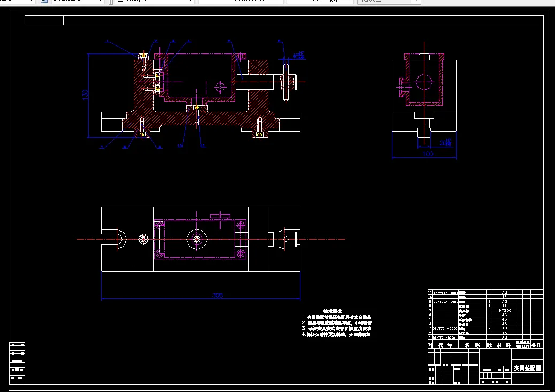
Task: Select the 40 H7 dimension near handwheel
Action: pyautogui.click(x=299, y=55)
